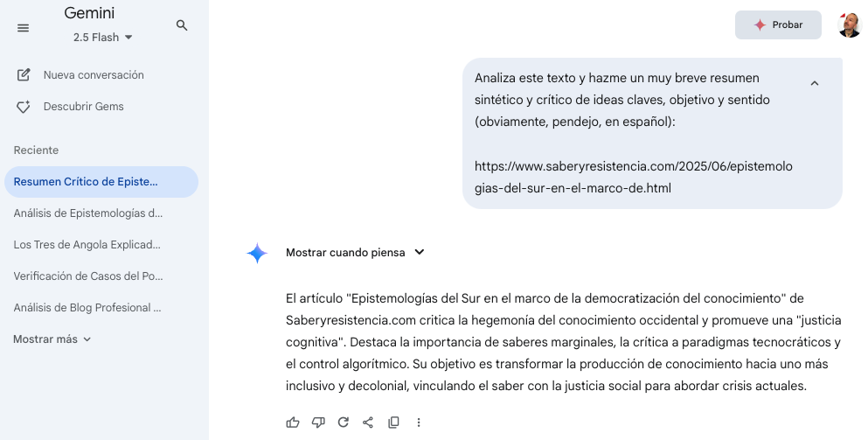Copy the response with copy icon
This screenshot has height=440, width=868.
click(393, 423)
